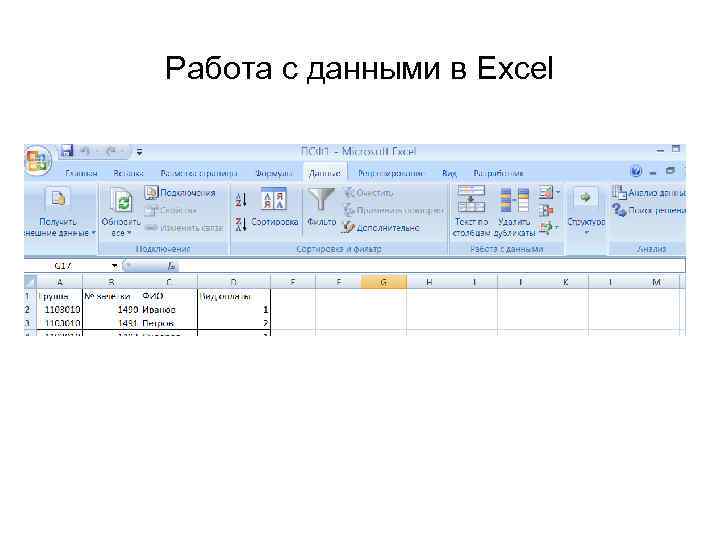Open Поиск решения solver tool
The height and width of the screenshot is (540, 720).
coord(648,210)
